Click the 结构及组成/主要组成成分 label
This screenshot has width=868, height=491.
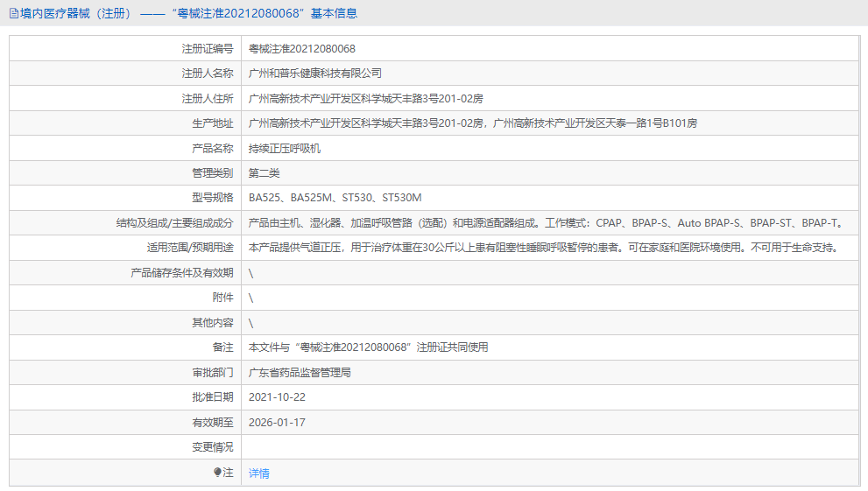175,223
